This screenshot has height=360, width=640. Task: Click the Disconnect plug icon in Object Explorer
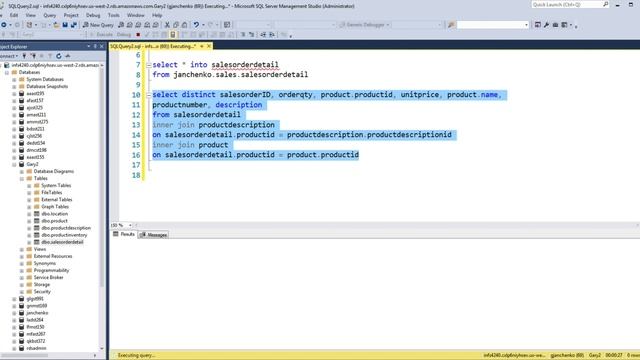pyautogui.click(x=33, y=56)
